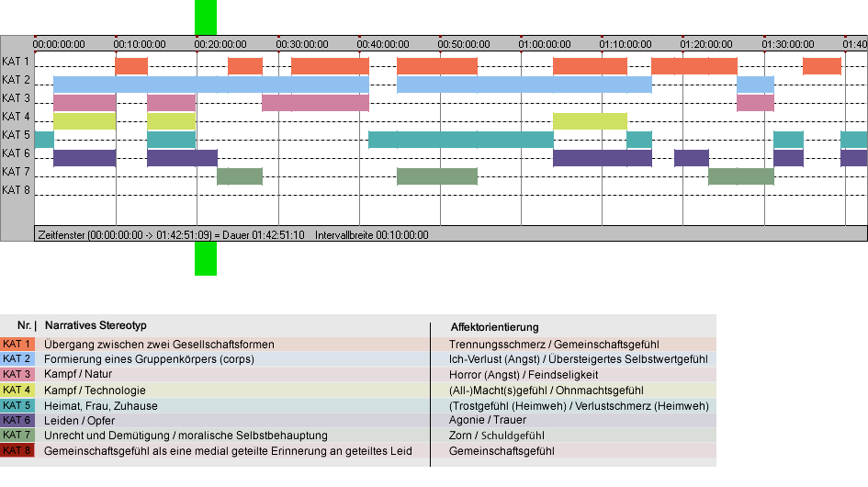Select the teal KAT 5 segment at timeline start
Image resolution: width=868 pixels, height=487 pixels.
point(44,140)
